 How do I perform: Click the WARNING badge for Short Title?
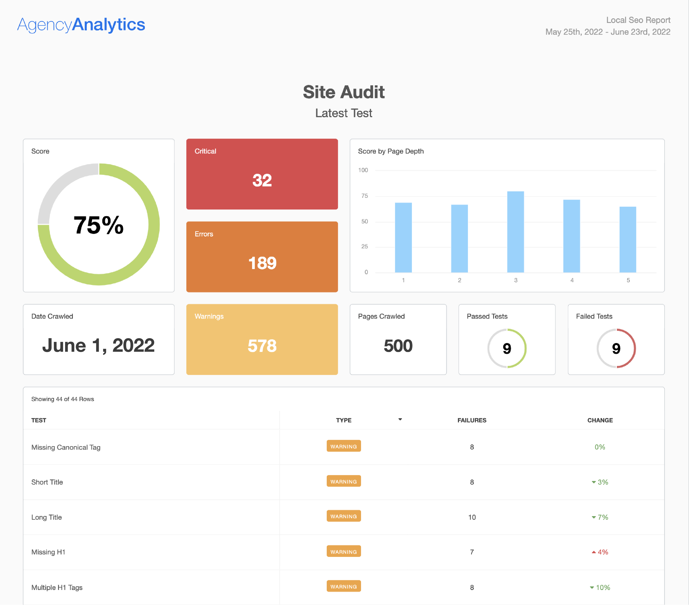pyautogui.click(x=343, y=481)
